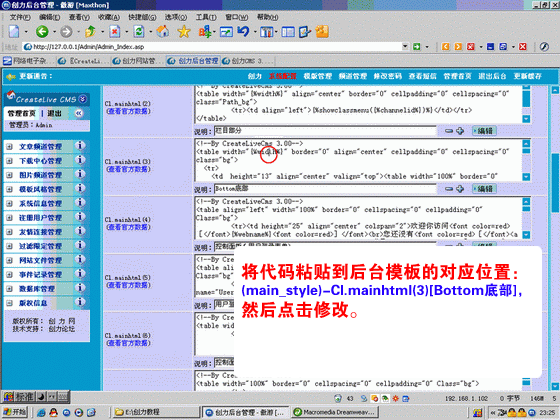The image size is (560, 420).
Task: Click 查看官方数据 link under Cl.mainhtml(3)
Action: [x=129, y=169]
